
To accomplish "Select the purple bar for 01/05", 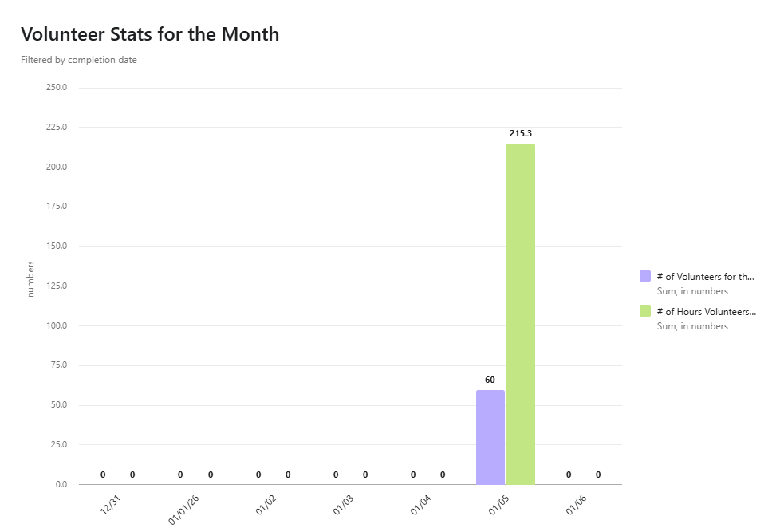I will click(x=490, y=437).
